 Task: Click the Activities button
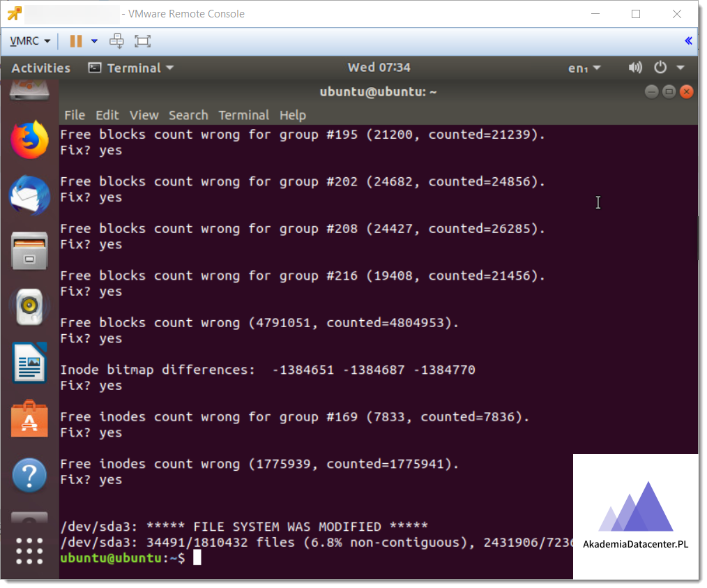point(40,68)
